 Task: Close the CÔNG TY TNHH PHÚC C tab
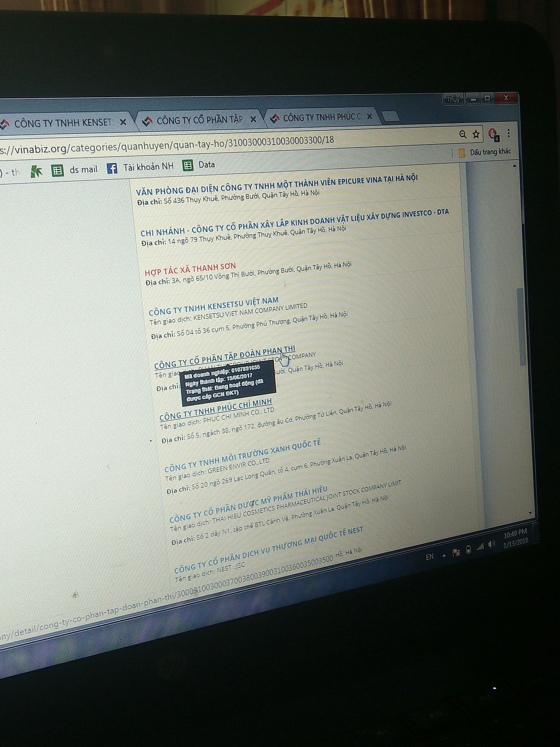369,116
